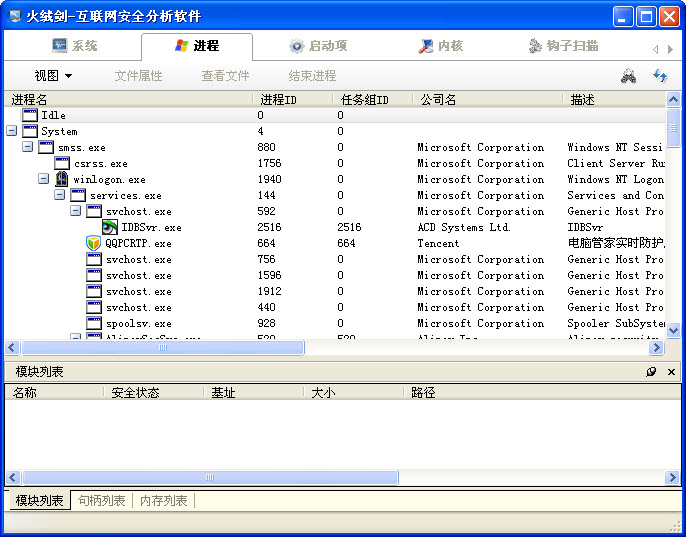This screenshot has width=686, height=537.
Task: Click the process list vertical scrollbar thumb
Action: pos(673,128)
